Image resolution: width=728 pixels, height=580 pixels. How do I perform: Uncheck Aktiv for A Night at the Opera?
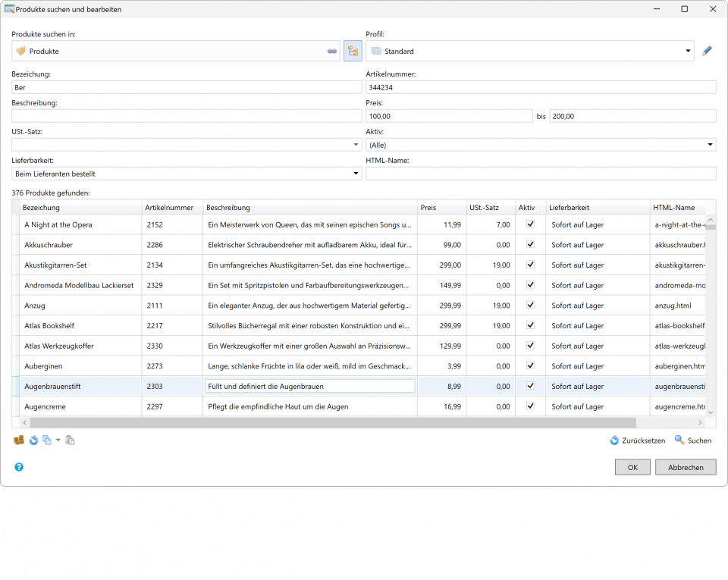point(530,224)
